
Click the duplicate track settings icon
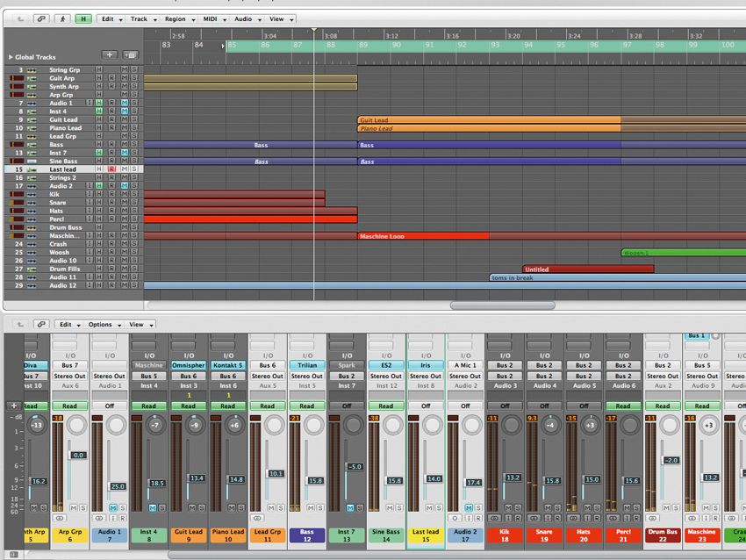[129, 54]
